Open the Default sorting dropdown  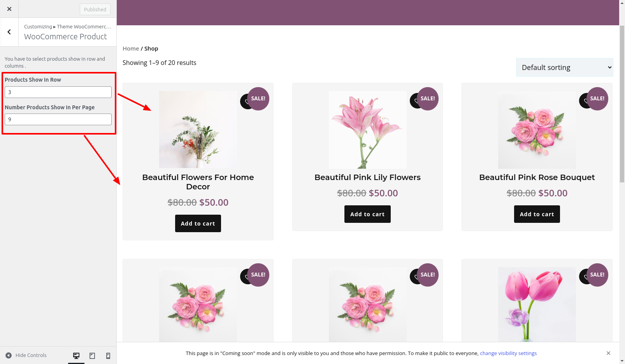pyautogui.click(x=564, y=67)
